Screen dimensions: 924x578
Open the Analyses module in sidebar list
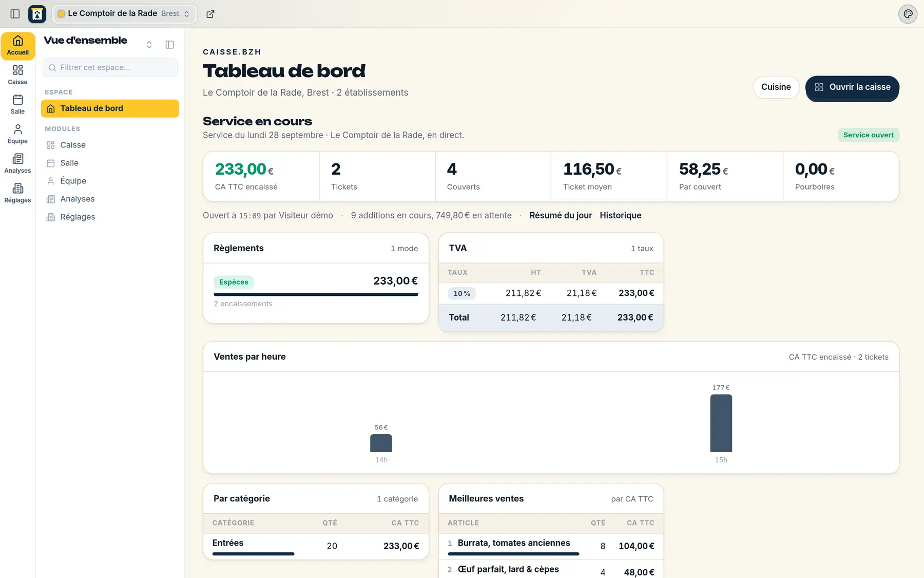coord(110,199)
